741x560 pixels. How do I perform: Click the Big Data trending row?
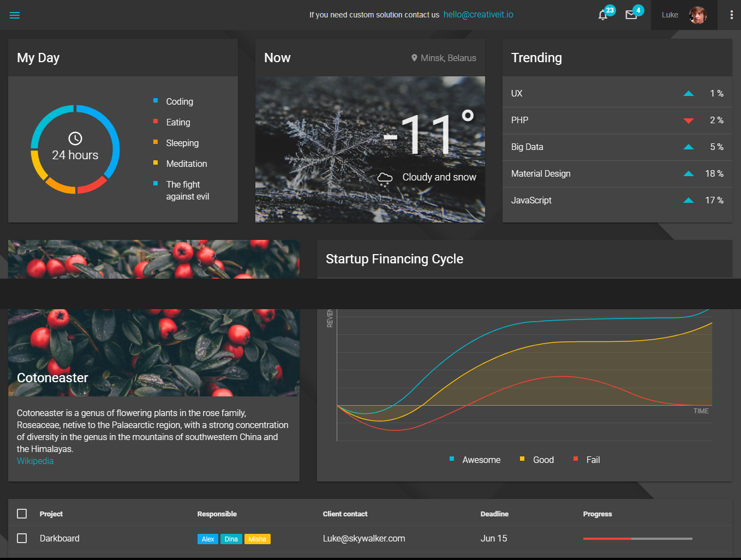617,147
